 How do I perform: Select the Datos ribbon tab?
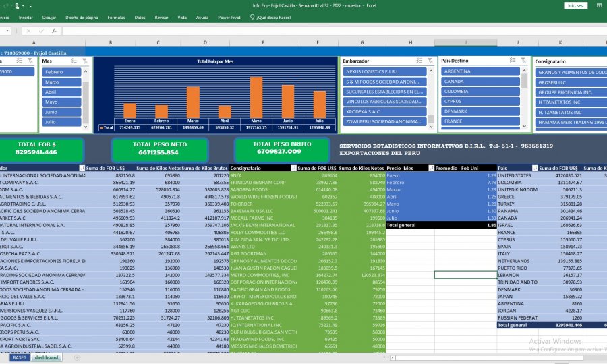click(x=140, y=18)
